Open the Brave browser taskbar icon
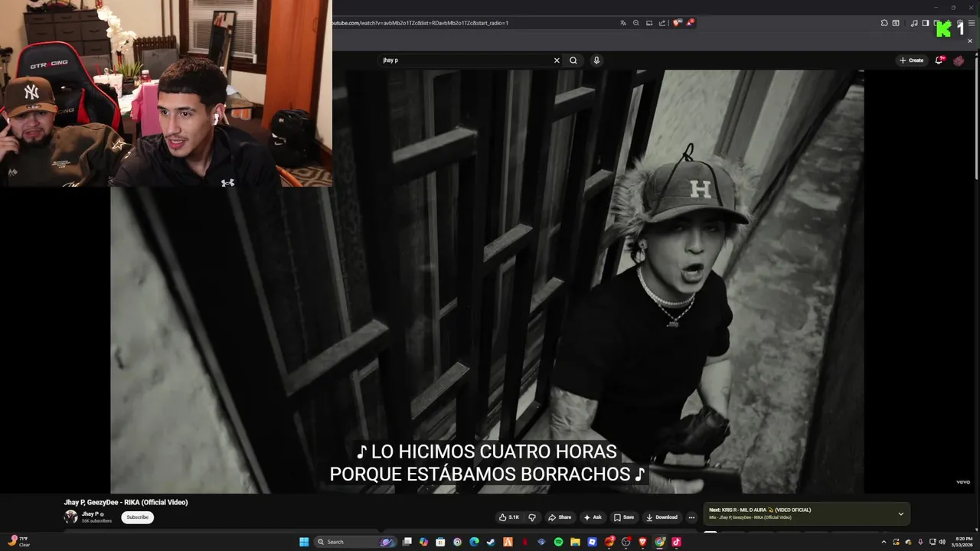Viewport: 980px width, 551px height. coord(642,542)
